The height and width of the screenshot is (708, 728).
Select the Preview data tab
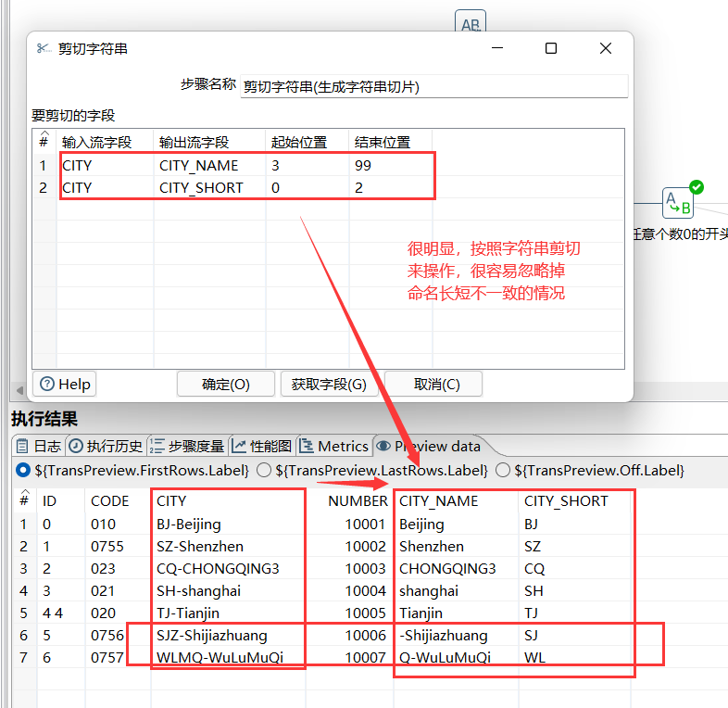(428, 446)
